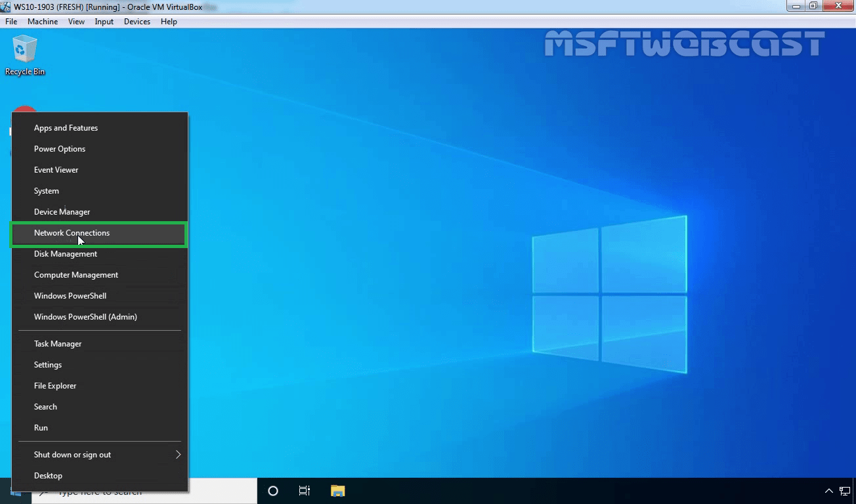856x504 pixels.
Task: Restore the VirtualBox window size
Action: (x=813, y=6)
